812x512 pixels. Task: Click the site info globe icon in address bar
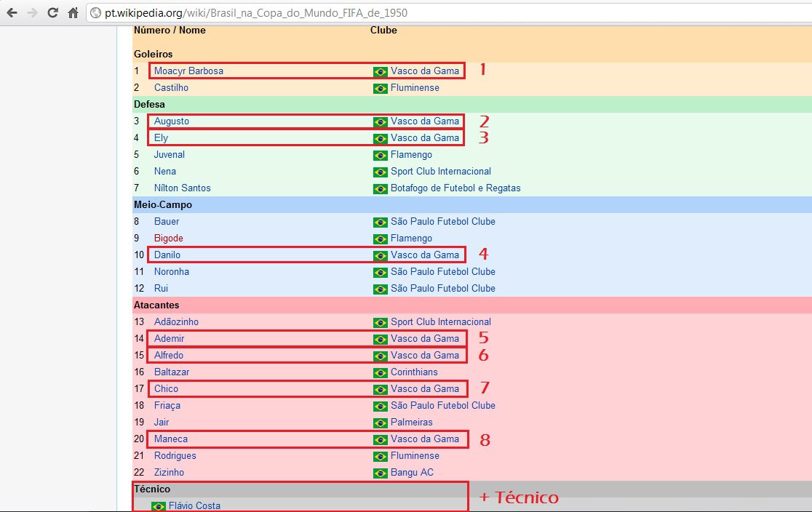tap(96, 13)
